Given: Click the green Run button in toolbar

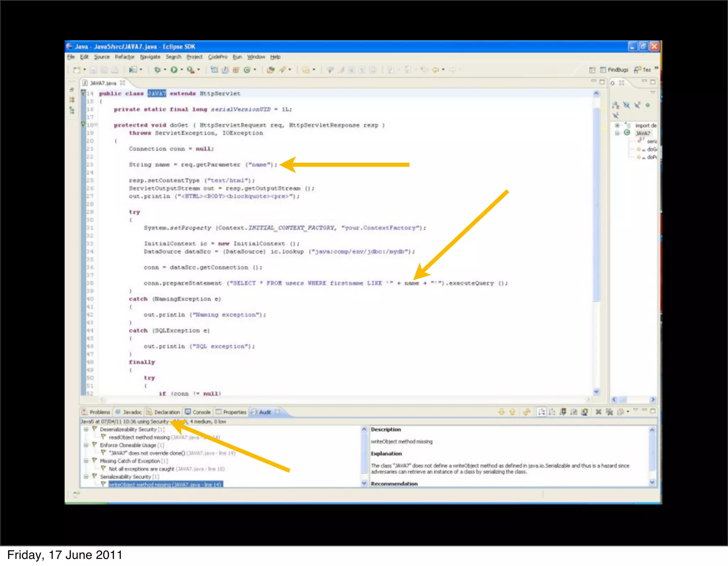Looking at the screenshot, I should coord(174,70).
